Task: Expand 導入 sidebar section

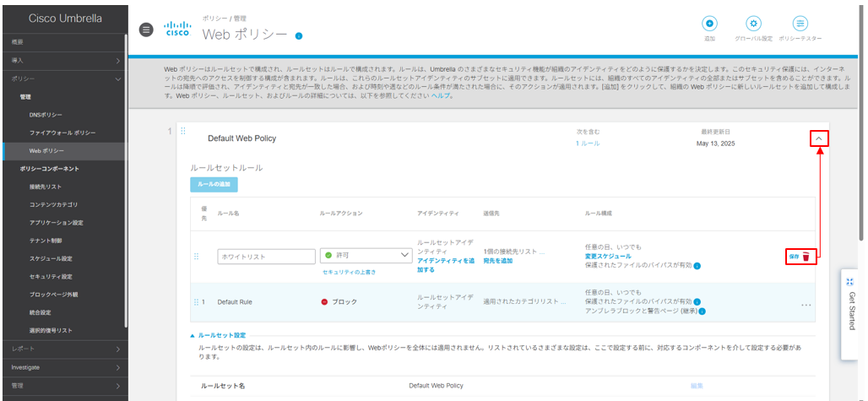Action: pyautogui.click(x=63, y=60)
